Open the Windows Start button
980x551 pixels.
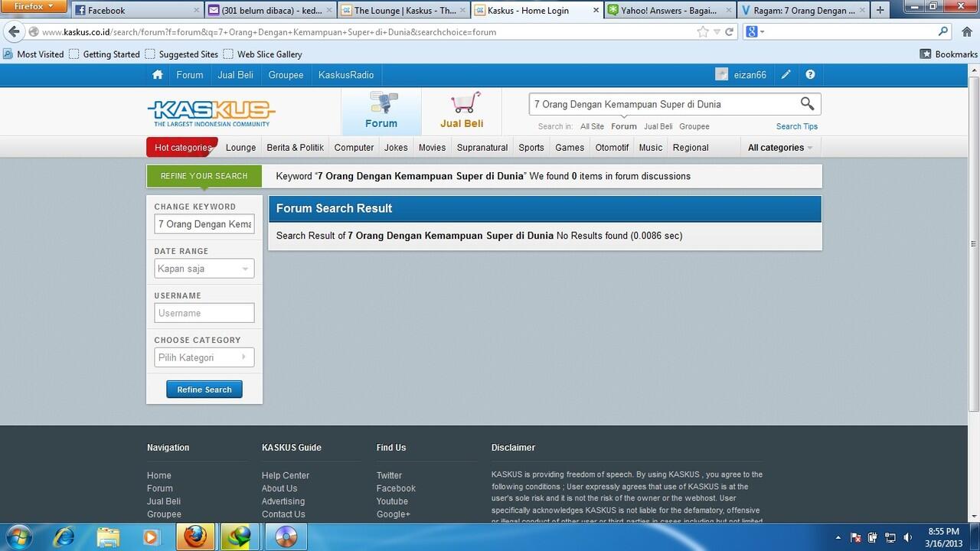coord(18,536)
